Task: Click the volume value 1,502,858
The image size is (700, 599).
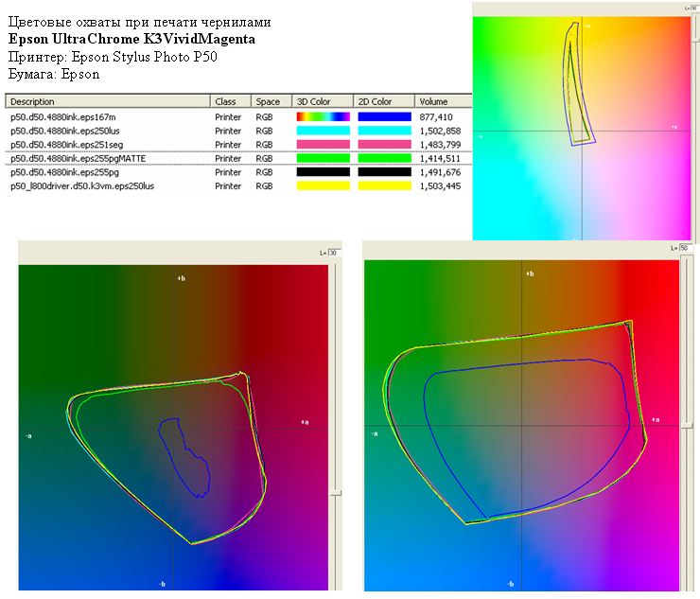Action: tap(440, 131)
